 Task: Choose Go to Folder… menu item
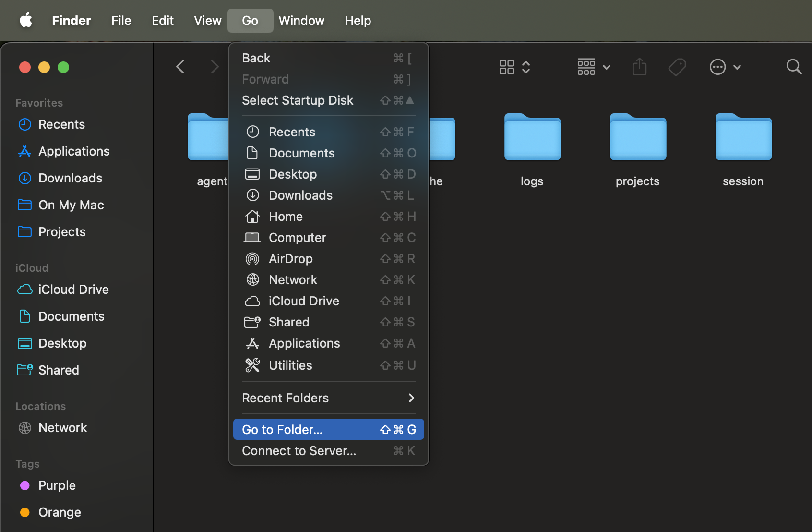[328, 430]
